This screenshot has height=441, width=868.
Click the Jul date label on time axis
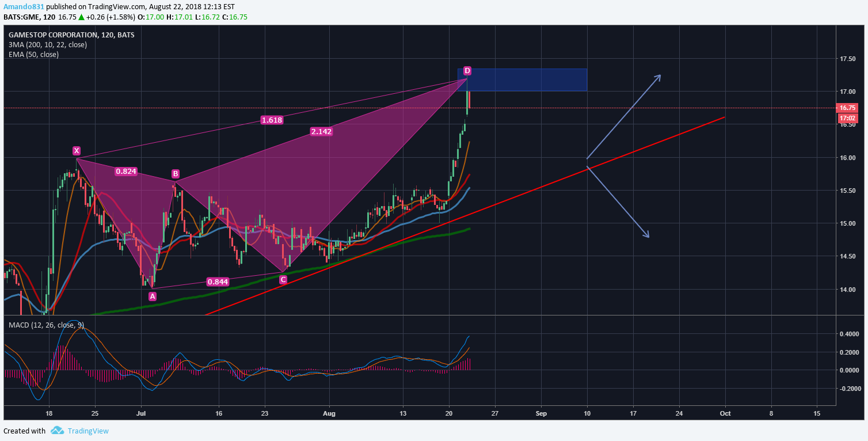point(141,413)
